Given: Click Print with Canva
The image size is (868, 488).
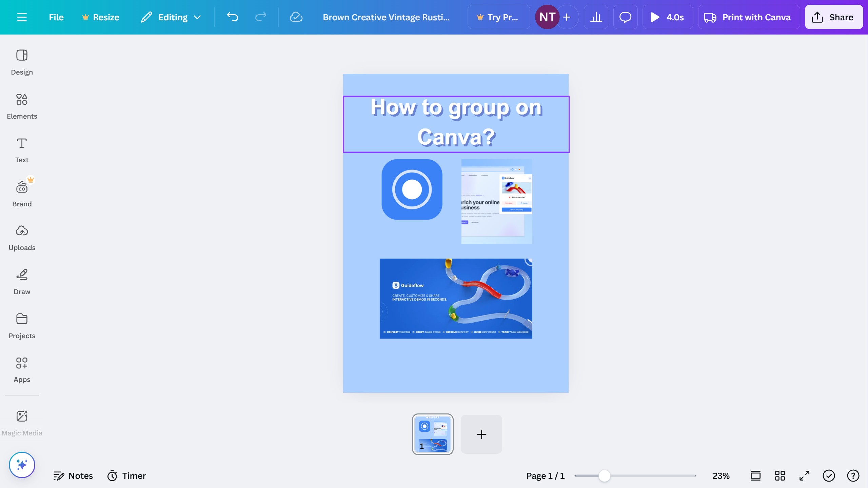Looking at the screenshot, I should 749,17.
